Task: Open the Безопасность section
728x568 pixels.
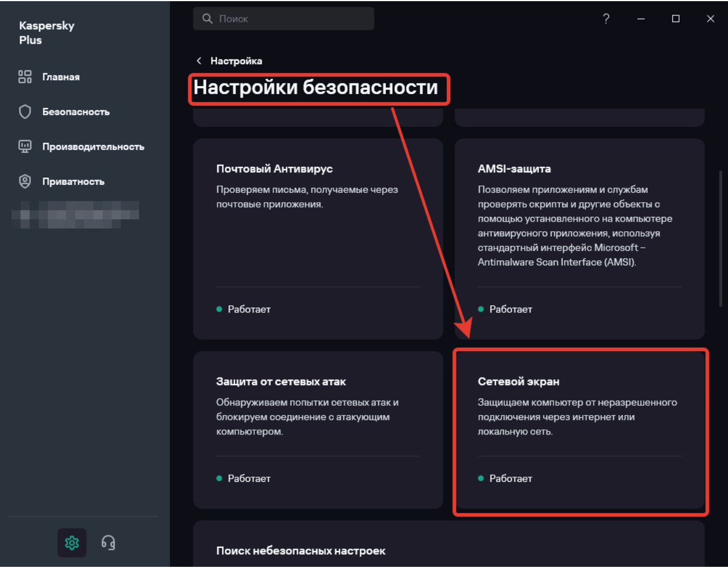Action: [x=76, y=112]
